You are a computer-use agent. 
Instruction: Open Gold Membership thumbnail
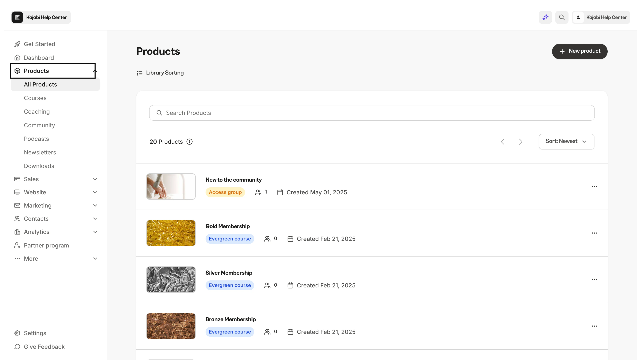point(171,233)
